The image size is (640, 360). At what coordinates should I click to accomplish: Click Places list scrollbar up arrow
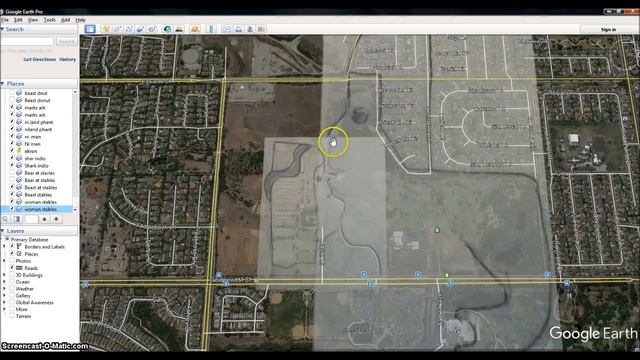(75, 92)
